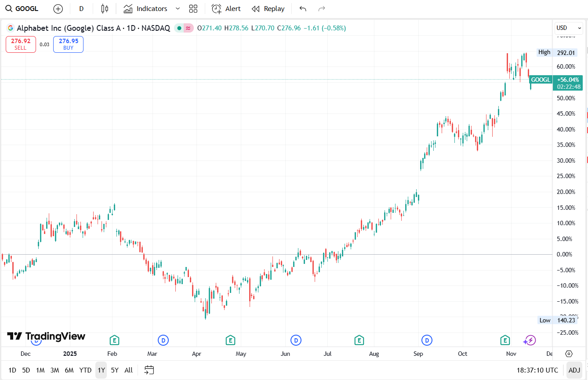
Task: Redo the last chart action
Action: click(x=322, y=9)
